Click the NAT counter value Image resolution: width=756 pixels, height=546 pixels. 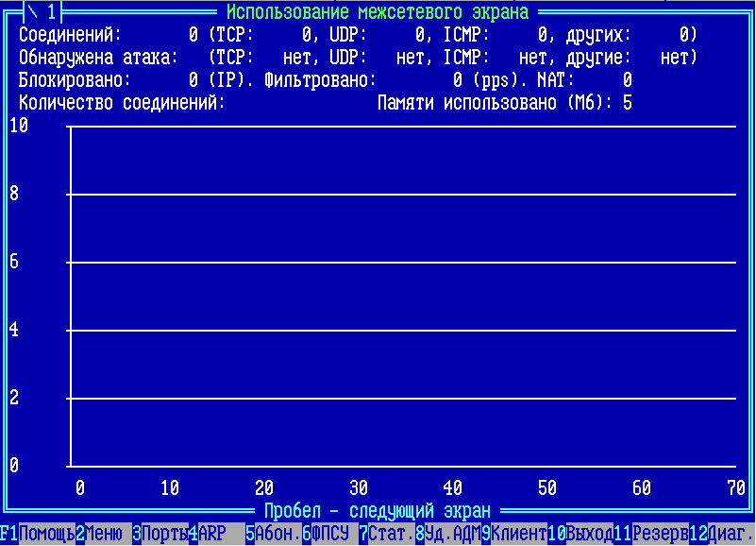pos(627,80)
